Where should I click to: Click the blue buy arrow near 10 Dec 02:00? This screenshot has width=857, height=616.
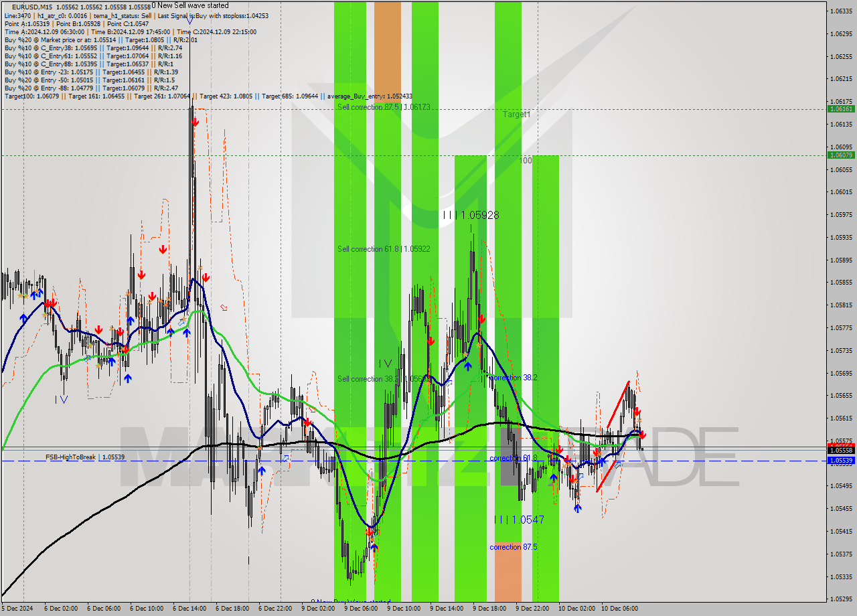tap(576, 508)
